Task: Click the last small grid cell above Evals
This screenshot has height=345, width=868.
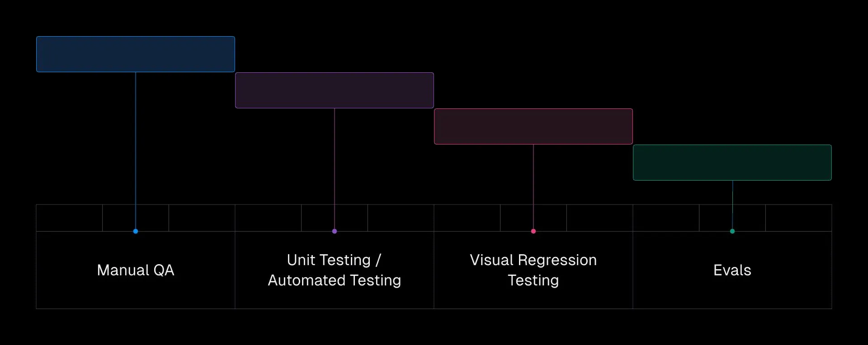Action: coord(798,218)
